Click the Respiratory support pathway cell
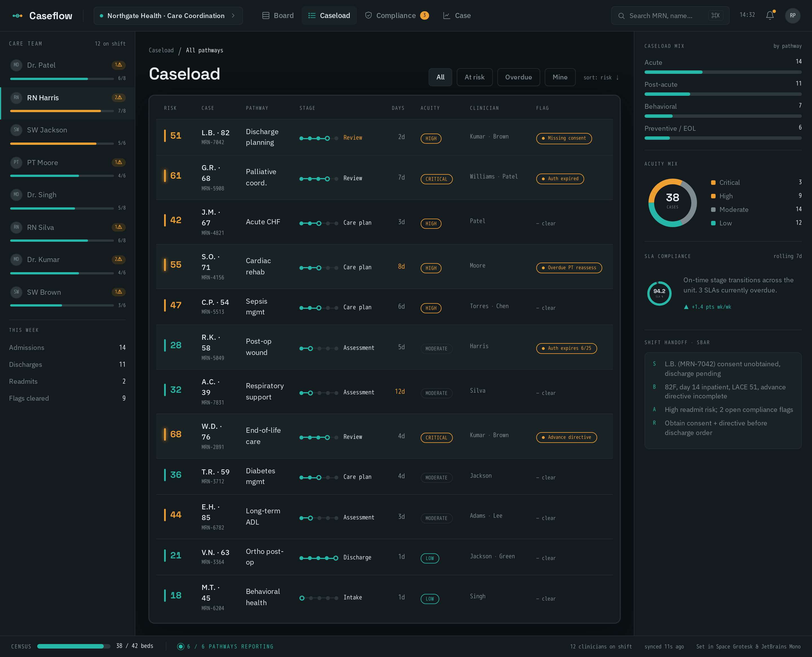The height and width of the screenshot is (657, 812). [265, 391]
